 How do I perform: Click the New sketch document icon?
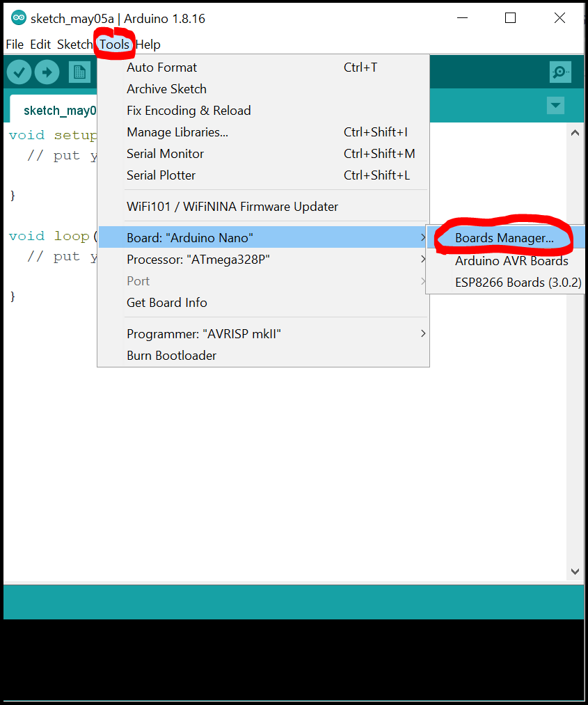[79, 72]
